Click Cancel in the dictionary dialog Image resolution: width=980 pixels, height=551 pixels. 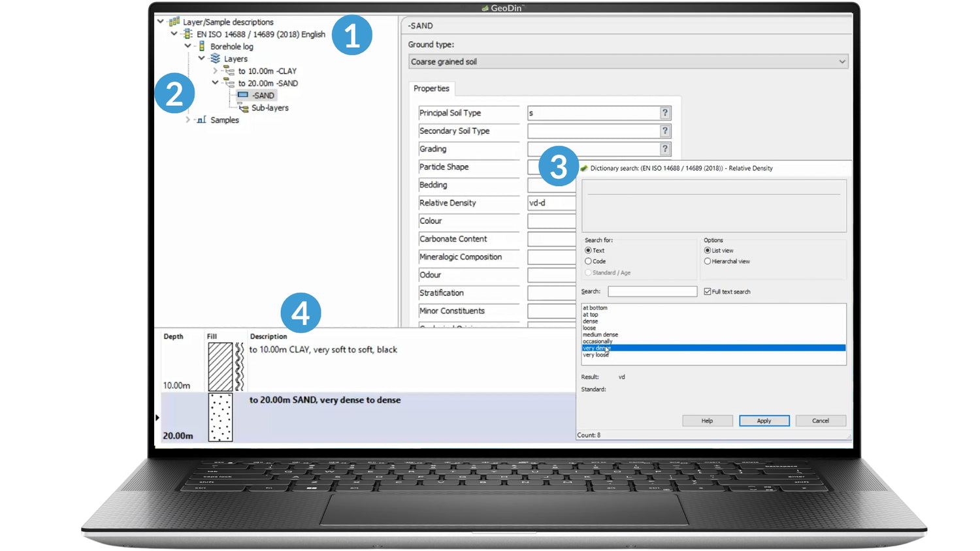820,421
